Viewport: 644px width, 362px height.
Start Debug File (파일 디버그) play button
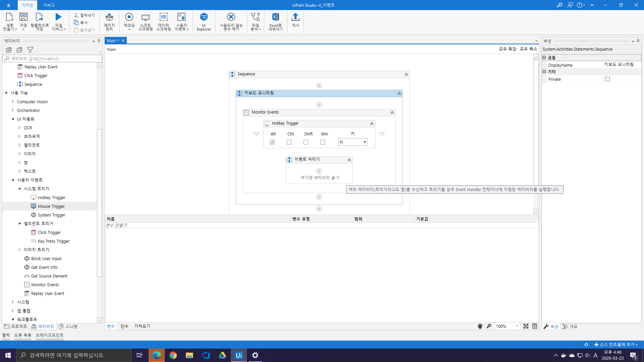coord(58,17)
